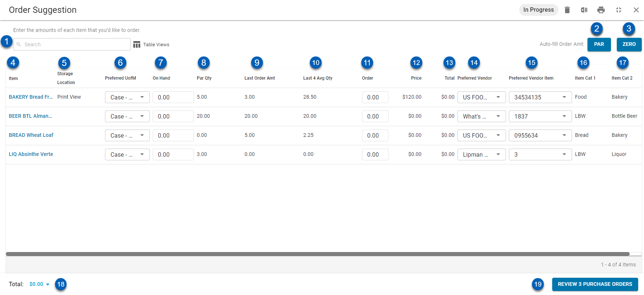
Task: Edit Order amount for BAKERY Bread
Action: (x=375, y=97)
